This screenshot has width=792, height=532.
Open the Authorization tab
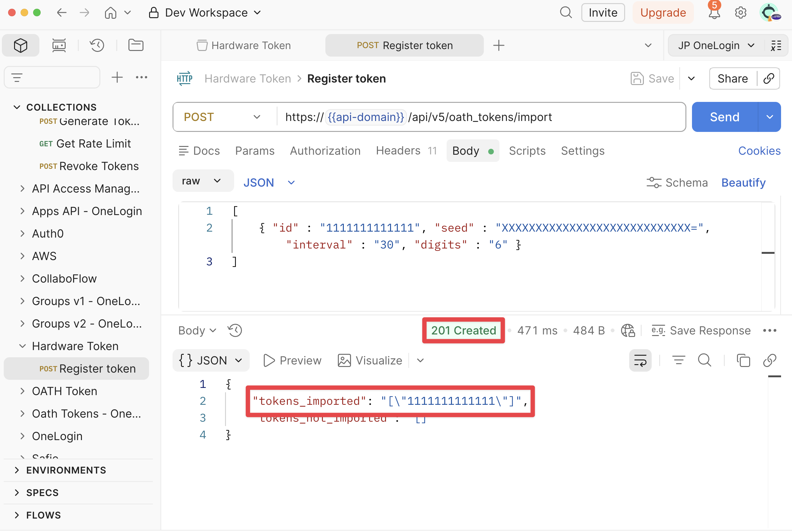click(325, 151)
